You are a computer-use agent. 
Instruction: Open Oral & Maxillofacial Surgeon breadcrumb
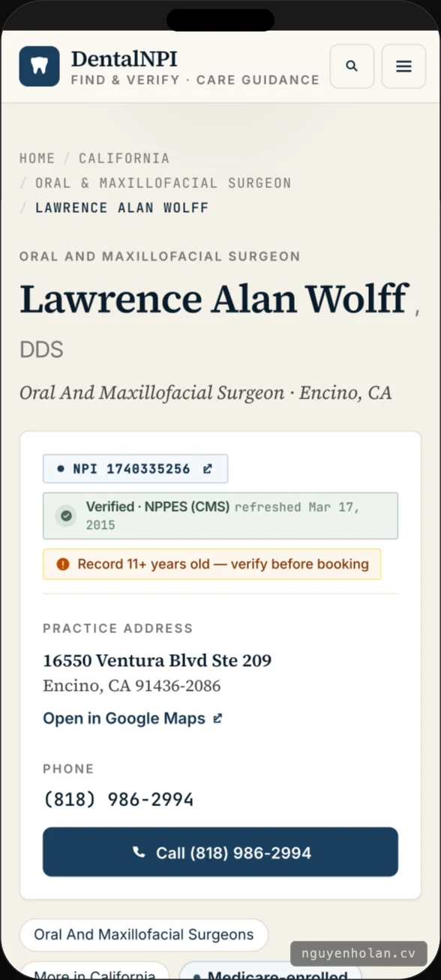pyautogui.click(x=163, y=183)
